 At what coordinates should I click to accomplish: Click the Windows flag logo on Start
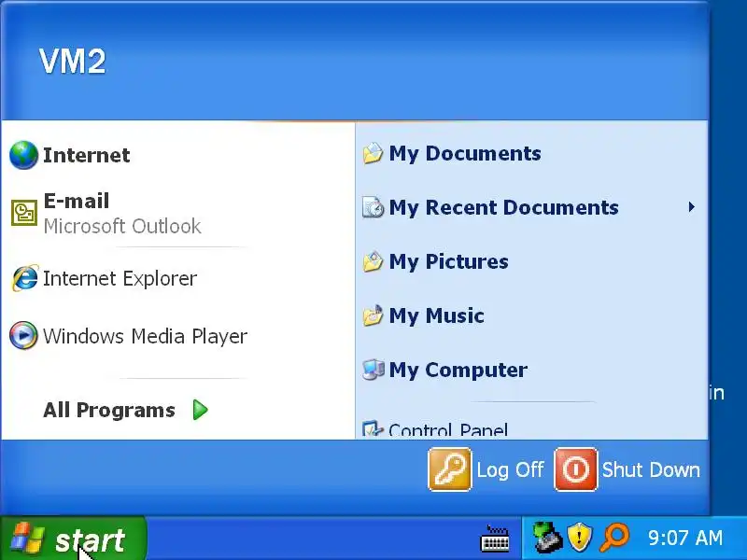click(x=28, y=539)
